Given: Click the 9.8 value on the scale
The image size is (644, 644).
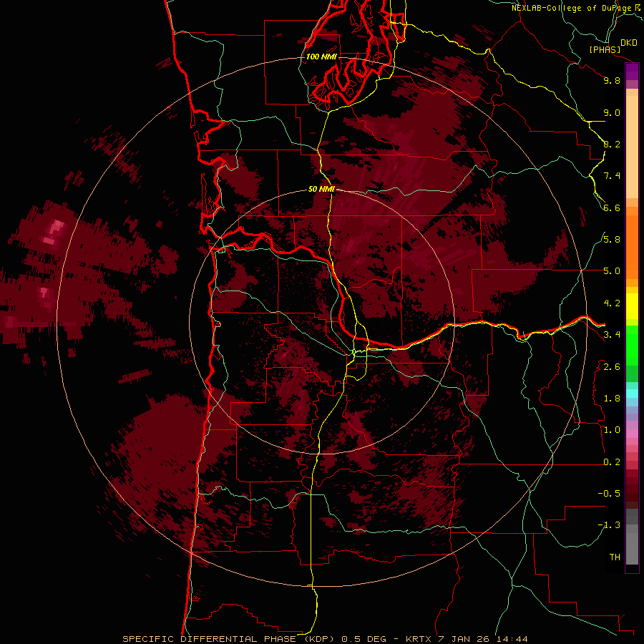Looking at the screenshot, I should pos(612,80).
